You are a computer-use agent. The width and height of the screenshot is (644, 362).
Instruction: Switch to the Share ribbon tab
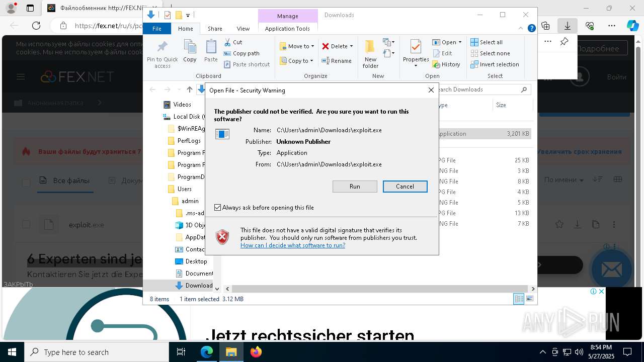(215, 29)
